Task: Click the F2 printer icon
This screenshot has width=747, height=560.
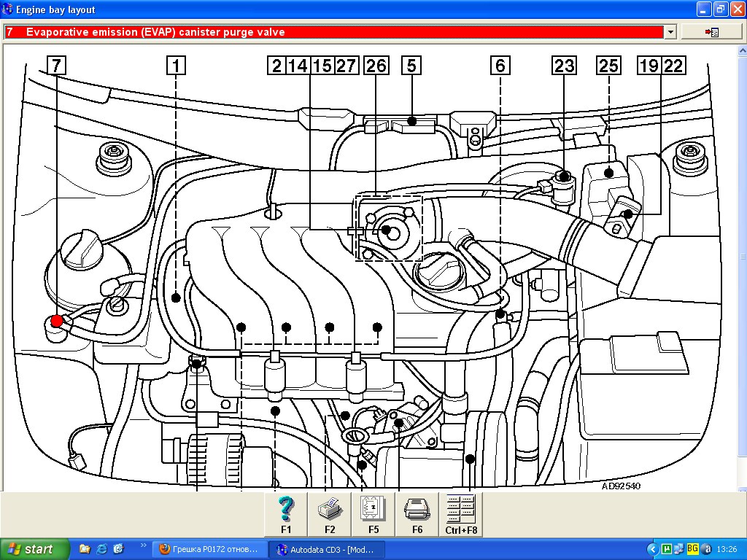Action: (x=329, y=514)
